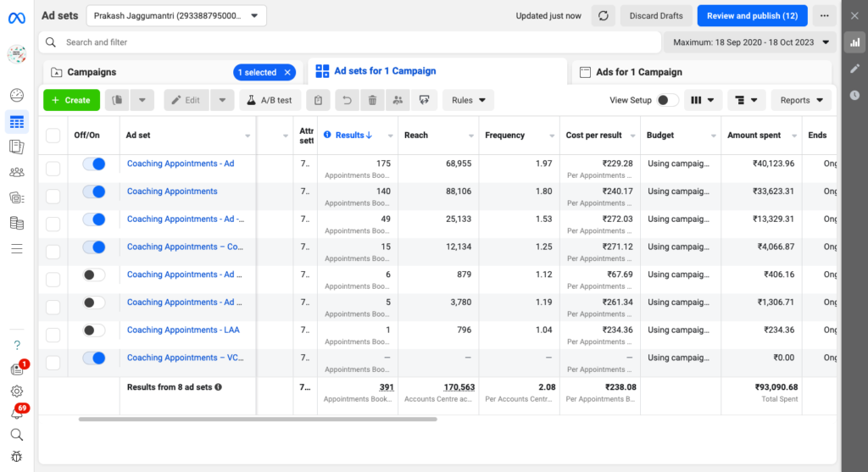Open the charts panel icon on right sidebar

pos(854,42)
